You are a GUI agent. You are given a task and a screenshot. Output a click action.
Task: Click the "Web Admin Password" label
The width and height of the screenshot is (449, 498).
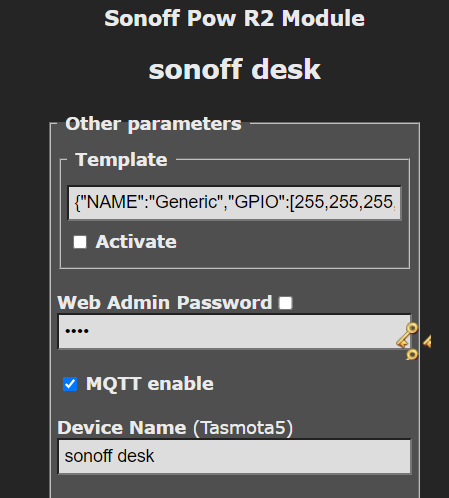pyautogui.click(x=165, y=303)
